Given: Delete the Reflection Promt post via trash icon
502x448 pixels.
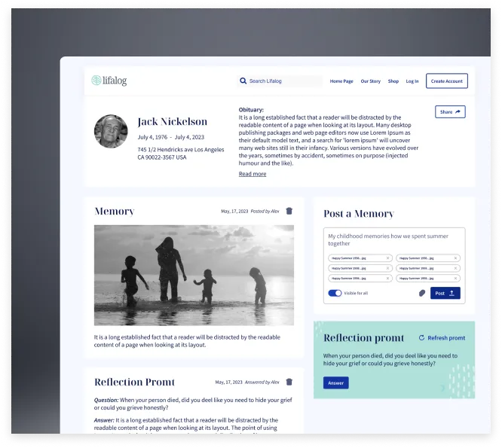Looking at the screenshot, I should point(289,382).
